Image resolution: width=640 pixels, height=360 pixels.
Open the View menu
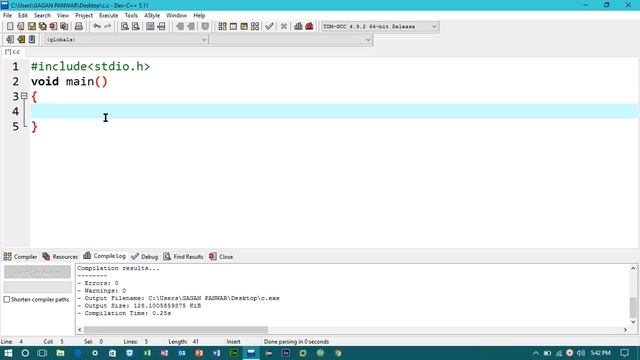click(62, 16)
